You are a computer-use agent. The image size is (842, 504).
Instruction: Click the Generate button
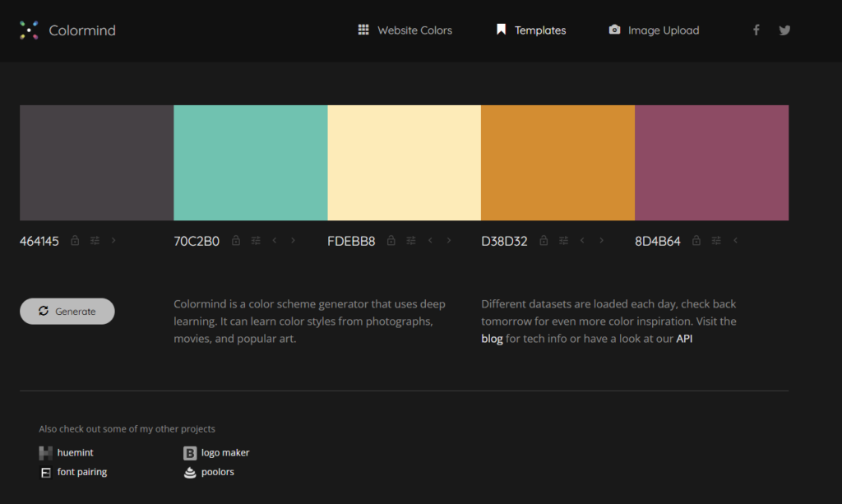pos(67,312)
